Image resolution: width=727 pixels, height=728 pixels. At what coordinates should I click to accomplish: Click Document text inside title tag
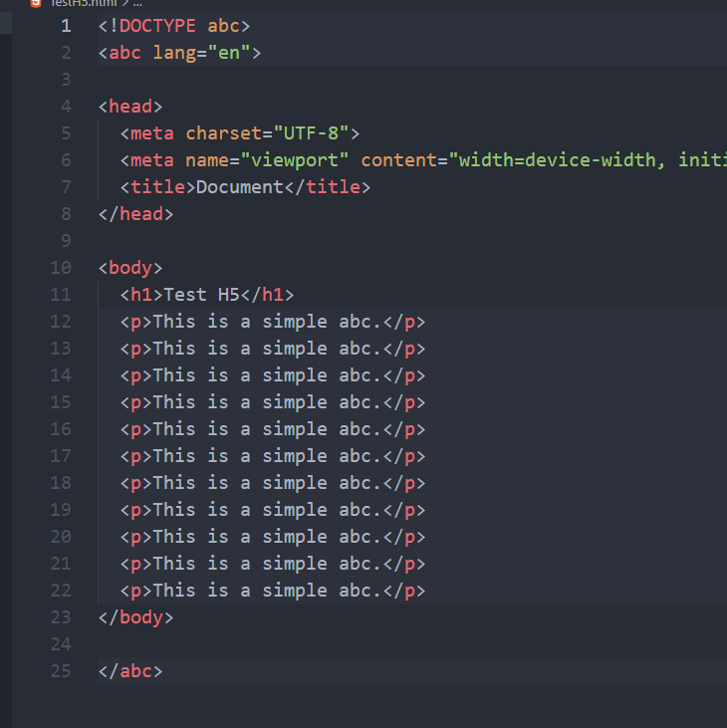[x=240, y=187]
